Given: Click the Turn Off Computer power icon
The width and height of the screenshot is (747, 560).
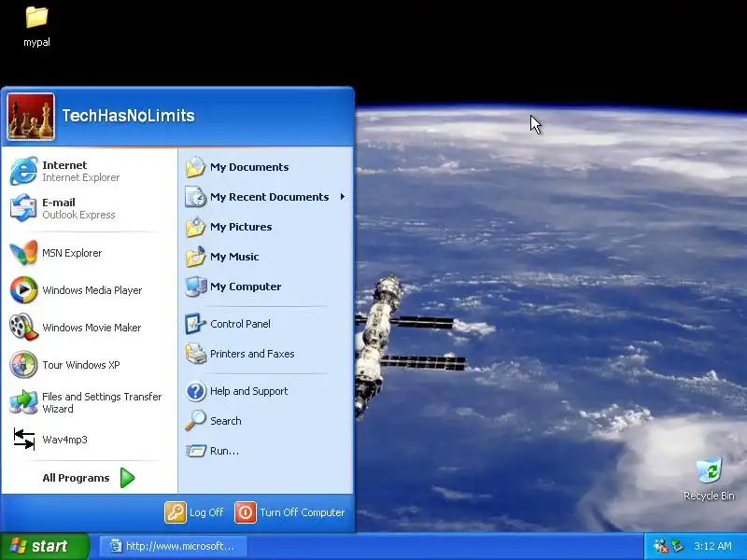Looking at the screenshot, I should 246,512.
